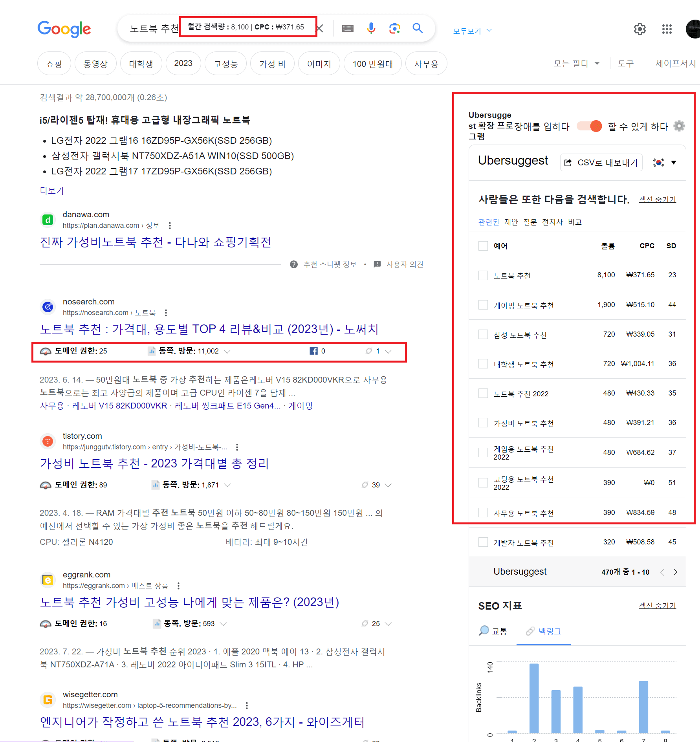
Task: Expand backlinks chevron for nosearch result
Action: tap(388, 351)
